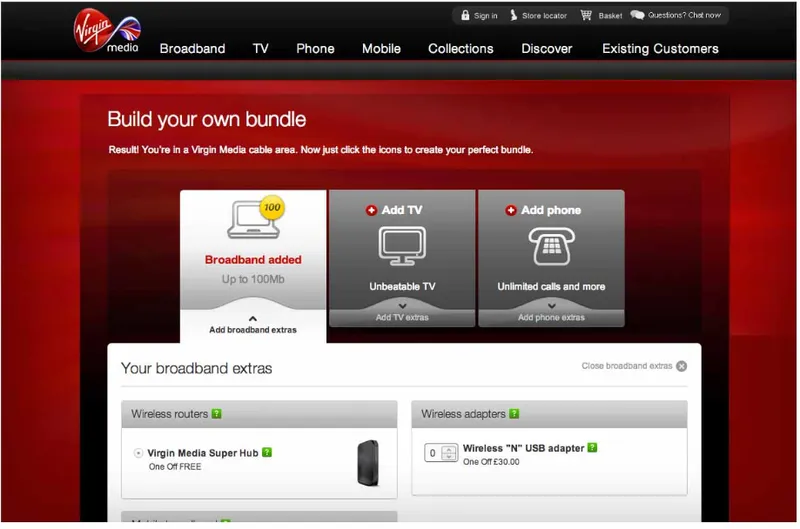Click the Unbeatable TV text
Screen dimensions: 800x529
[x=402, y=287]
